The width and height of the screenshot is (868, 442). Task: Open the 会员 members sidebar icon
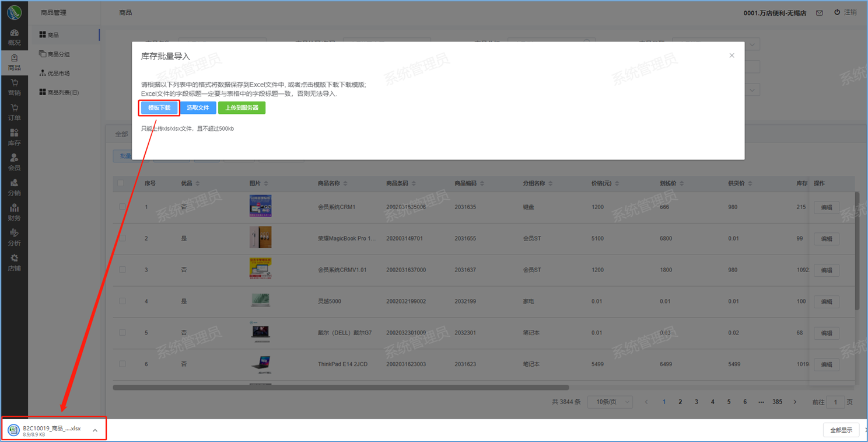(14, 163)
